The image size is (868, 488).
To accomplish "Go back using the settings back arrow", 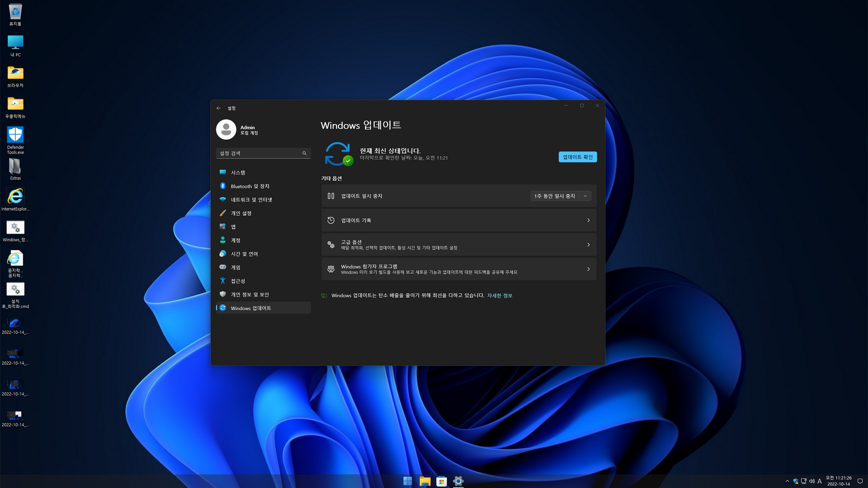I will (x=219, y=108).
